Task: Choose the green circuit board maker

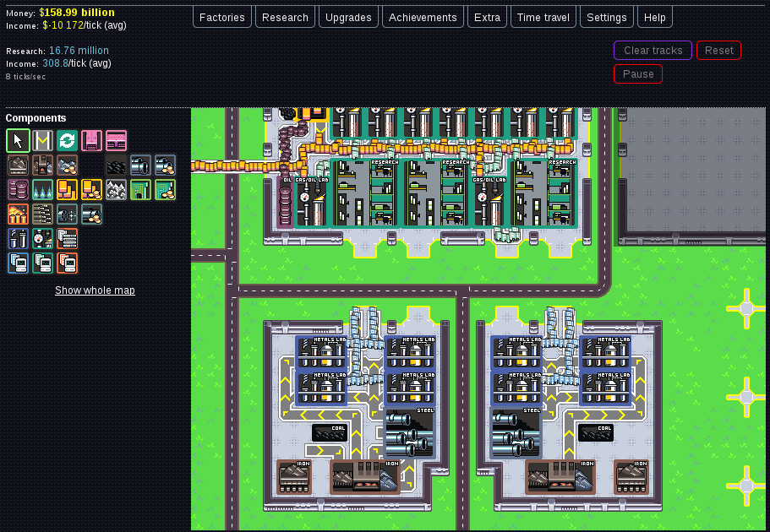Action: [141, 190]
